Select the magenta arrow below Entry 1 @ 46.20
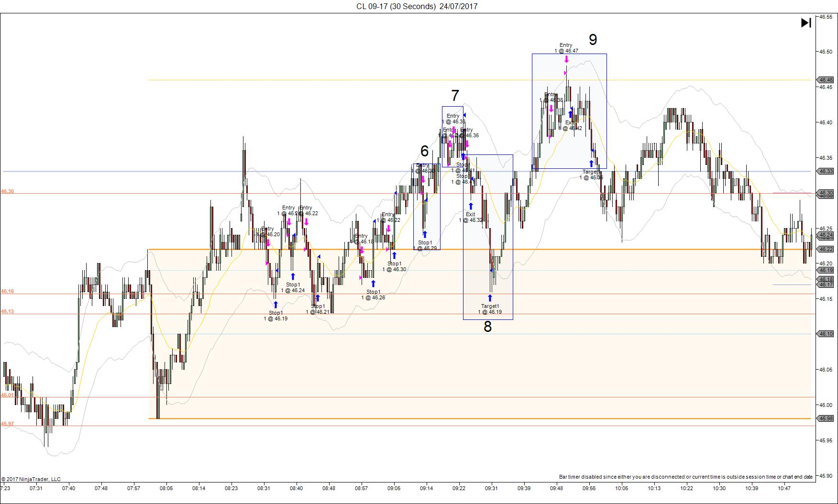 268,243
